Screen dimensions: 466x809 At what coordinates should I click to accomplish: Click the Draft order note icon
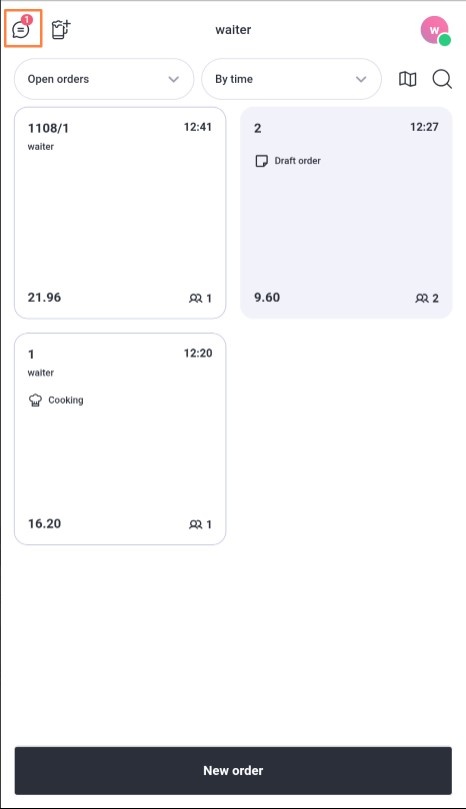point(262,161)
